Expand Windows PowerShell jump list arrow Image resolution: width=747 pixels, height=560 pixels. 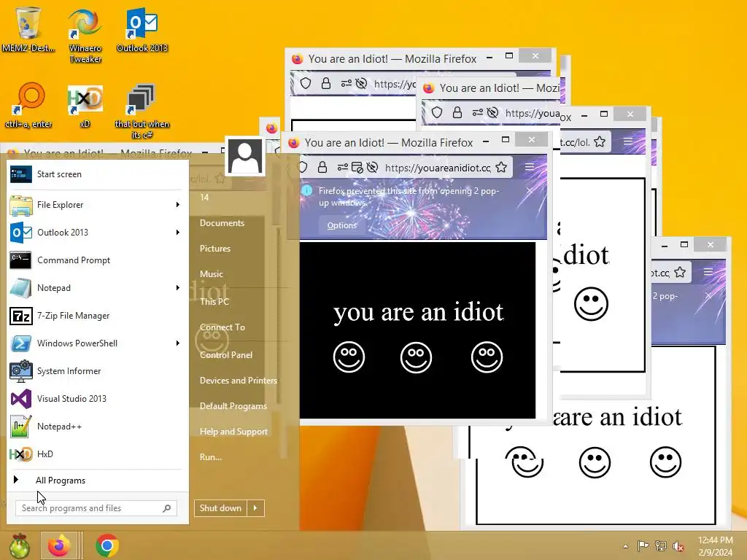pos(178,343)
